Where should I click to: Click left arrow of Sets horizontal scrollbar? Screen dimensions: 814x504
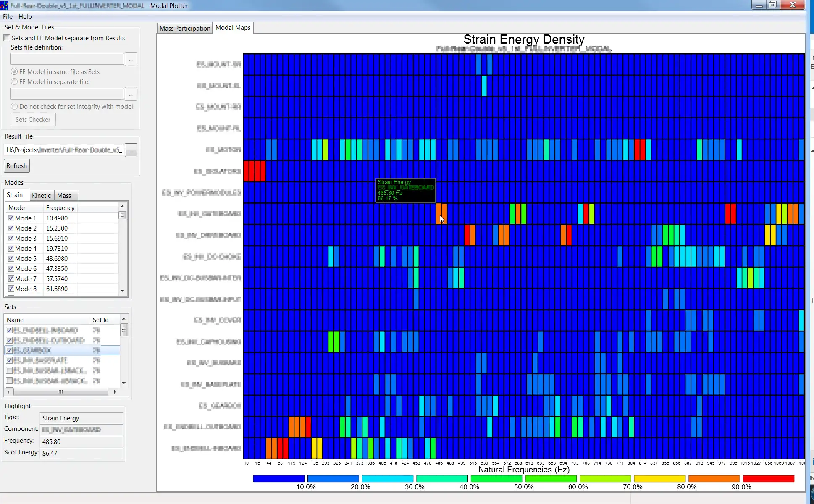[8, 392]
